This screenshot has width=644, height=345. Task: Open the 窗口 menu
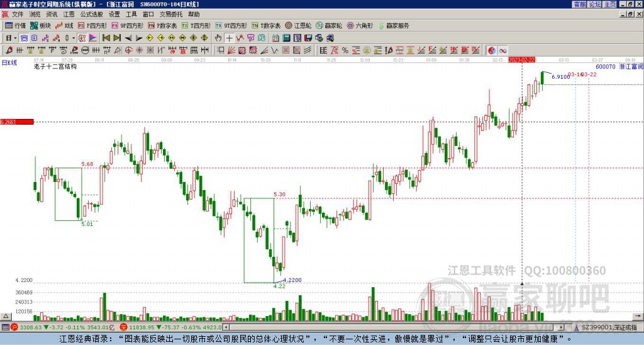click(x=148, y=14)
